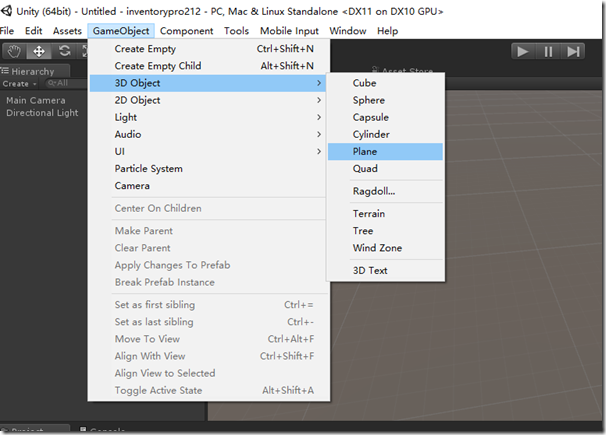Viewport: 606px width, 435px height.
Task: Create a Tree object
Action: [385, 231]
